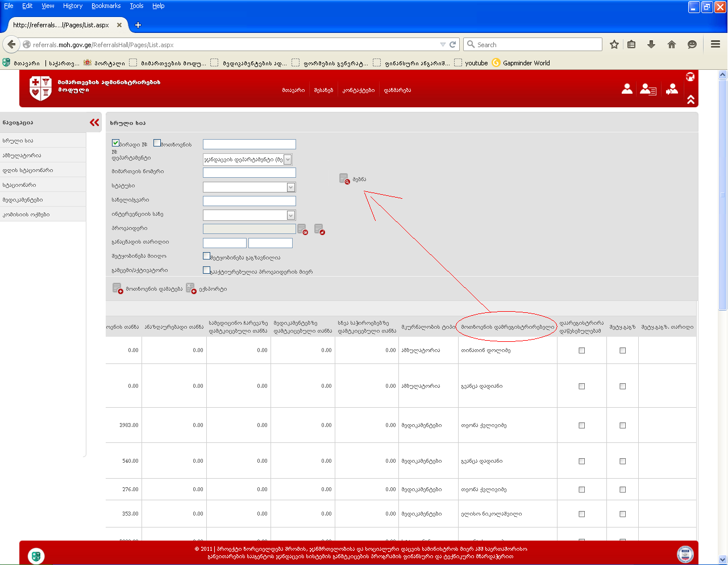
Task: Collapse the red header with double-chevron up
Action: point(690,100)
